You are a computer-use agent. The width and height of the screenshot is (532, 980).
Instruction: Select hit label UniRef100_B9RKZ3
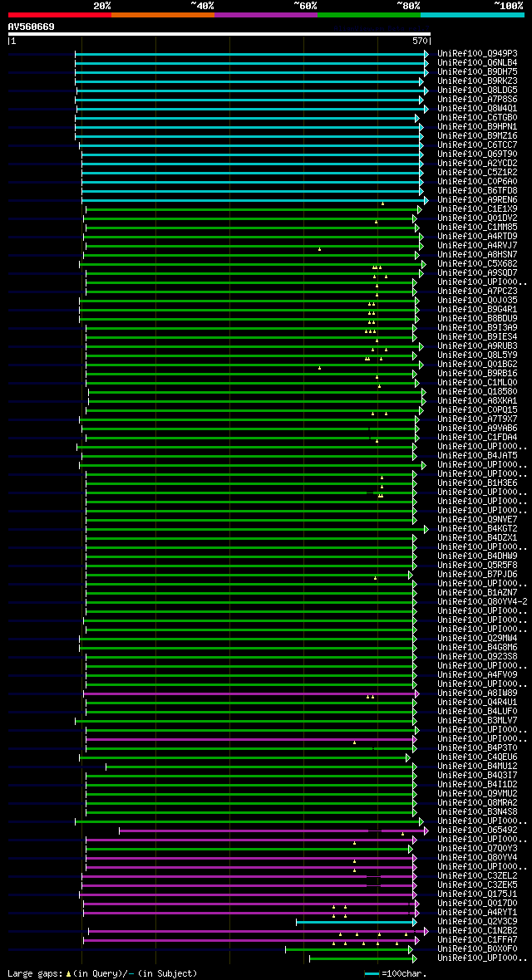pyautogui.click(x=477, y=81)
